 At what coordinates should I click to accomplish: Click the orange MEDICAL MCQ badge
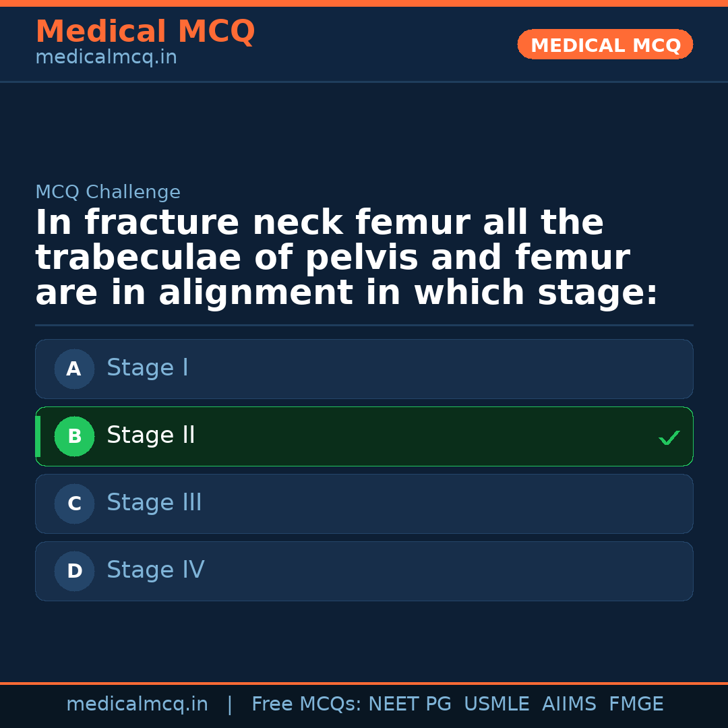pyautogui.click(x=605, y=44)
